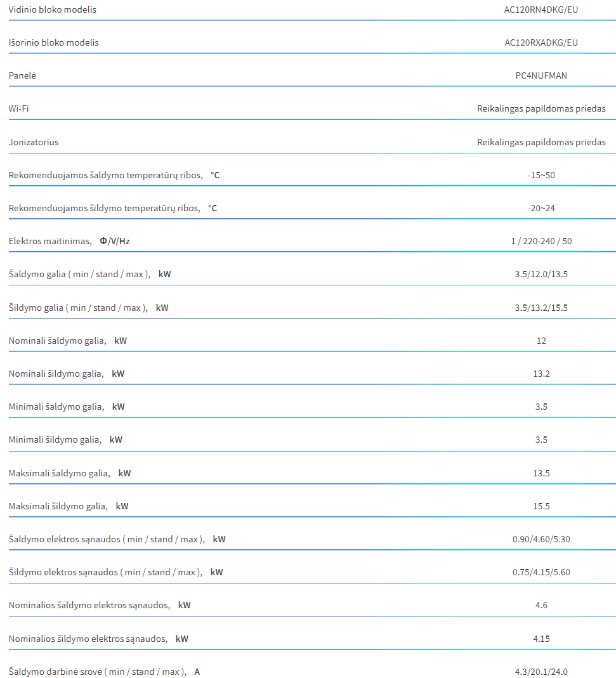Click the heating capacity value 3.5/13.2/15.5
The height and width of the screenshot is (678, 616).
541,308
